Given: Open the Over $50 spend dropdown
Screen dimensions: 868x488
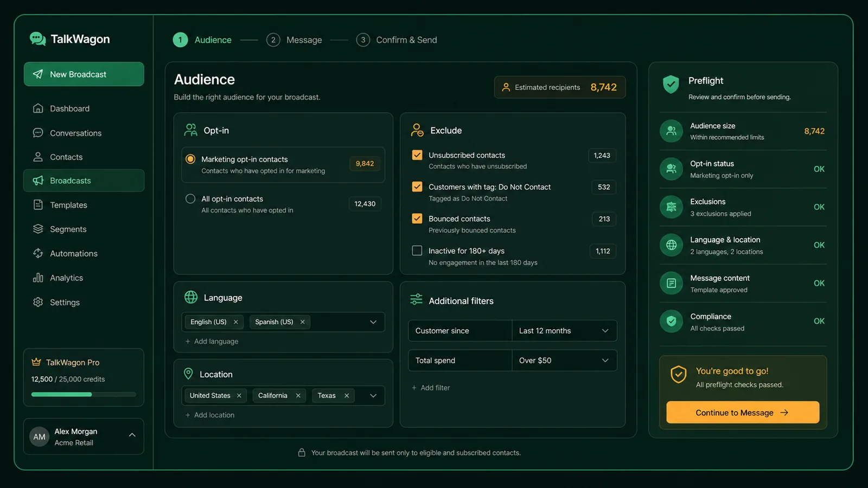Looking at the screenshot, I should [x=564, y=361].
